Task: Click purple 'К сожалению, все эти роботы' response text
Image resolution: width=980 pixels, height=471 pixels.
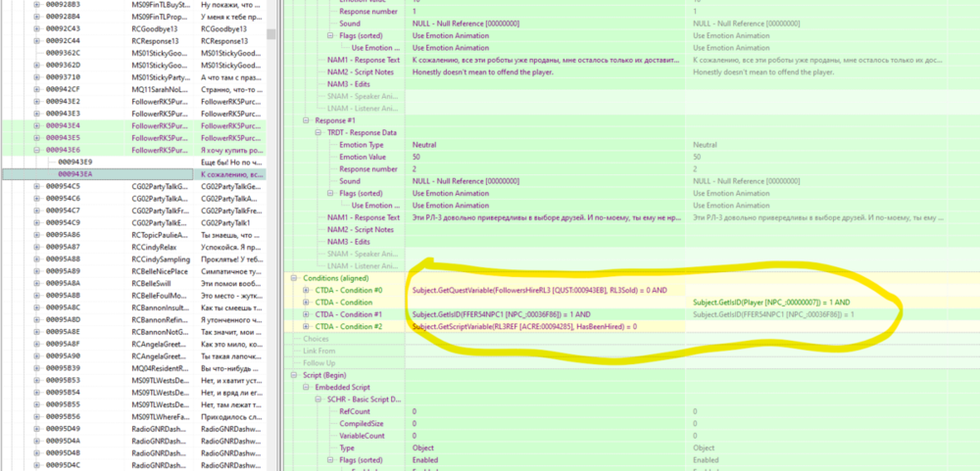Action: click(546, 60)
